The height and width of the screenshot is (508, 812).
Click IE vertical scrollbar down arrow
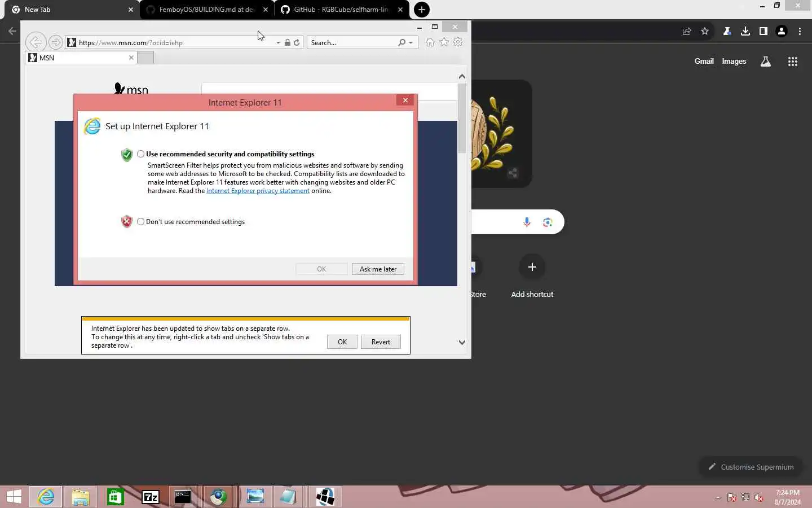point(462,342)
